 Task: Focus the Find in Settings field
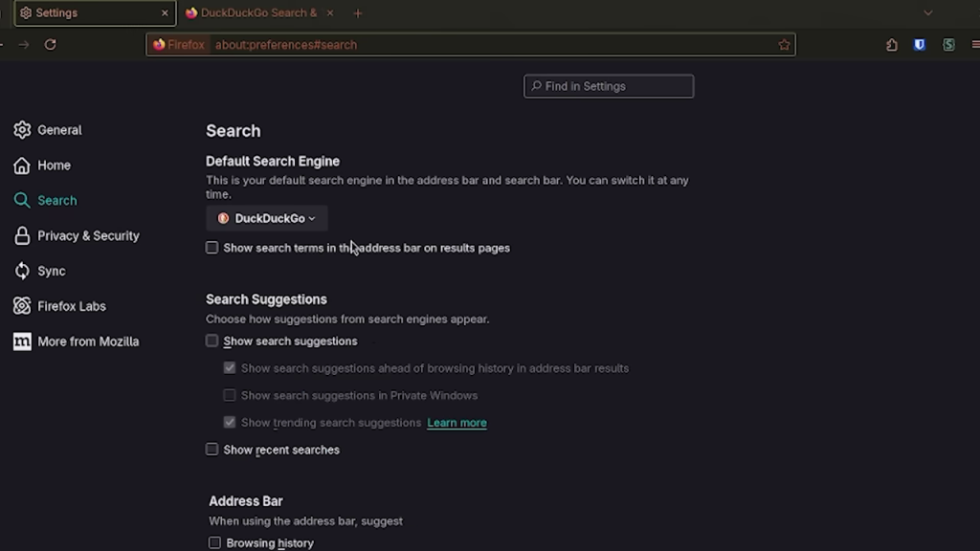point(609,86)
